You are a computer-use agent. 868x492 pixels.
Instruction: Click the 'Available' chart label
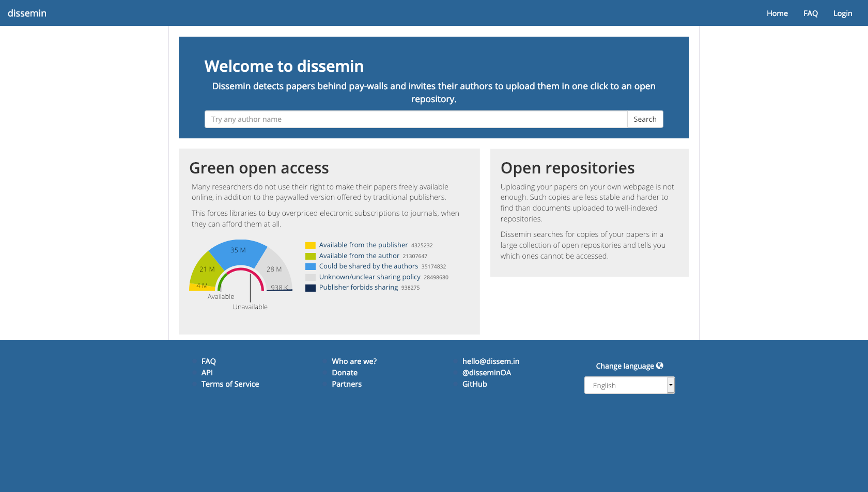[221, 296]
